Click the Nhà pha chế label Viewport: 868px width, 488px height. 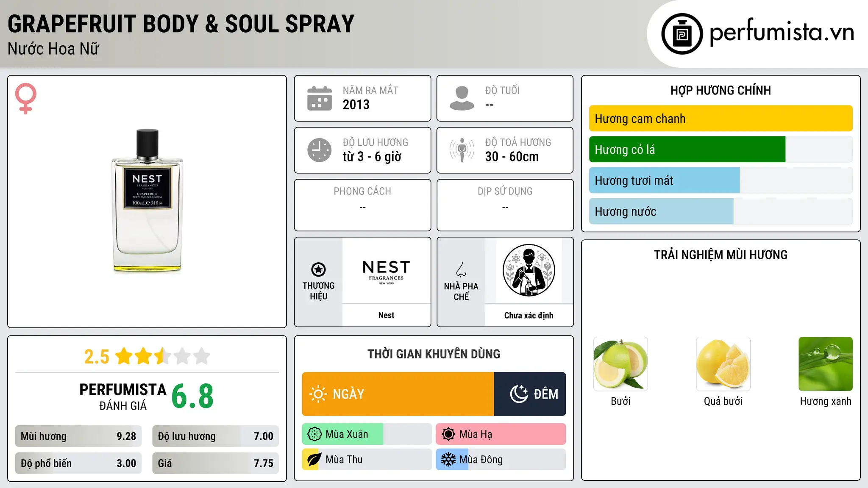[x=461, y=291]
